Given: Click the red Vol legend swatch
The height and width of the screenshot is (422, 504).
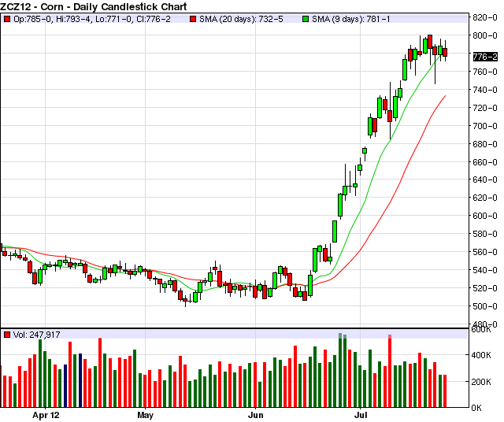Looking at the screenshot, I should tap(7, 335).
